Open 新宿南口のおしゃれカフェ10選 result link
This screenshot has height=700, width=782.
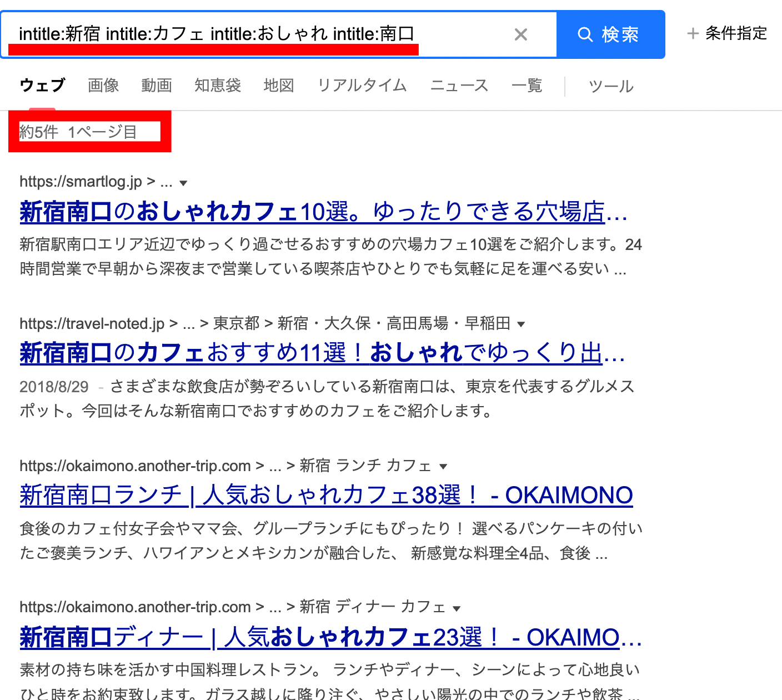click(x=323, y=212)
